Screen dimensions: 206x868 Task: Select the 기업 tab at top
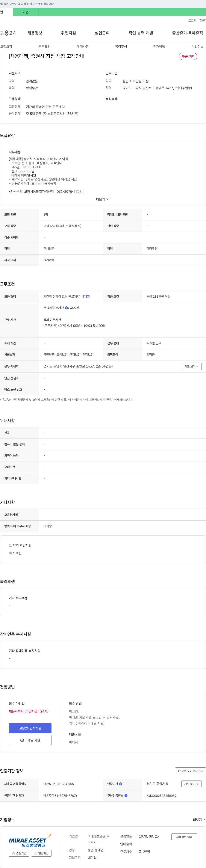(26, 12)
